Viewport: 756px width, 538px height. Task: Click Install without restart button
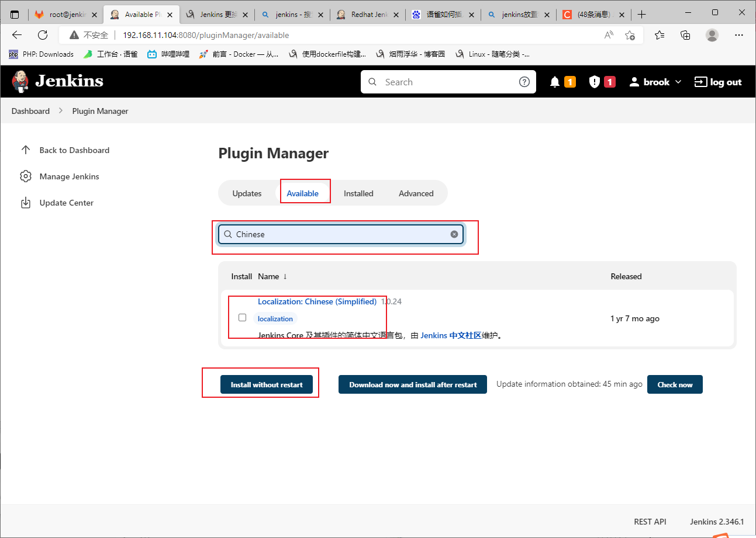click(x=267, y=384)
